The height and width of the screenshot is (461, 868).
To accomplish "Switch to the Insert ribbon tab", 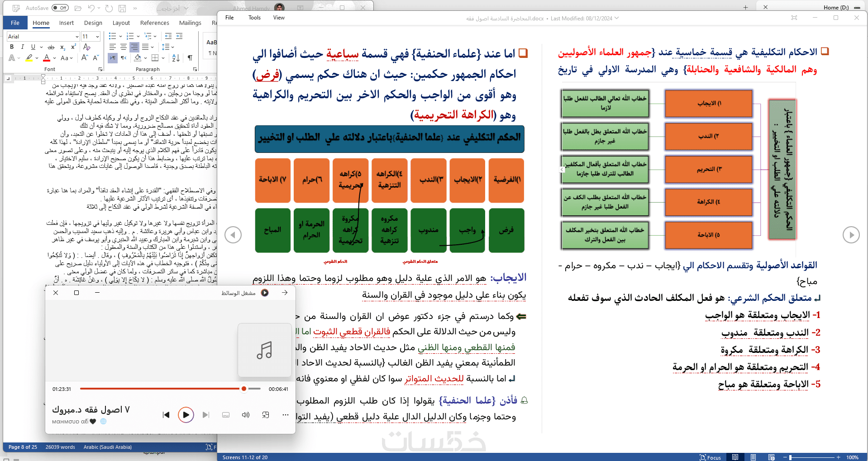I will (x=66, y=23).
